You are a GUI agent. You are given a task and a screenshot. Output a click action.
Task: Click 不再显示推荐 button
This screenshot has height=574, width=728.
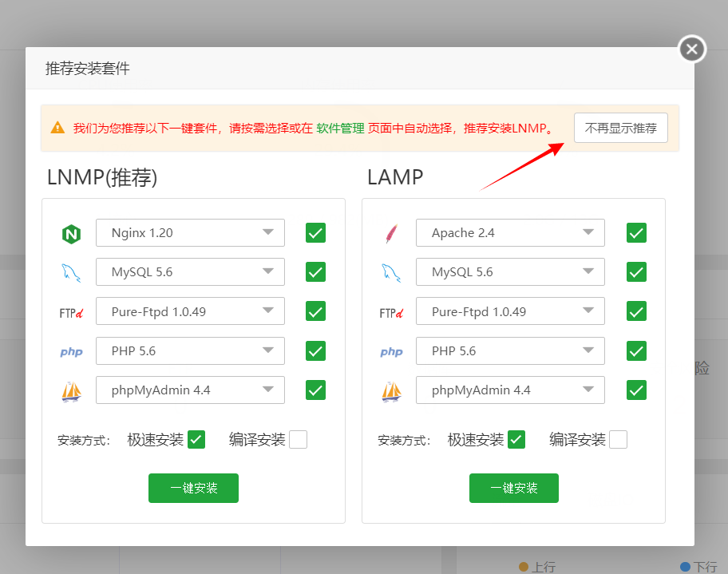(x=621, y=128)
